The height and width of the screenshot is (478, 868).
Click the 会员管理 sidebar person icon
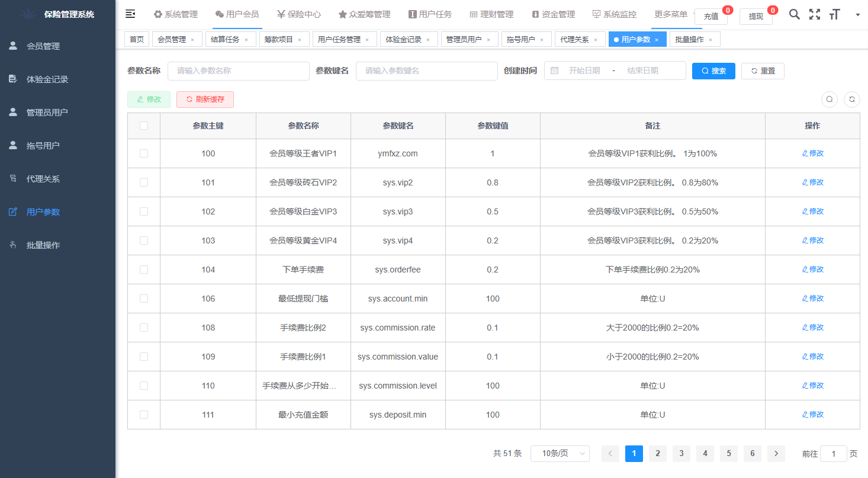pos(13,46)
